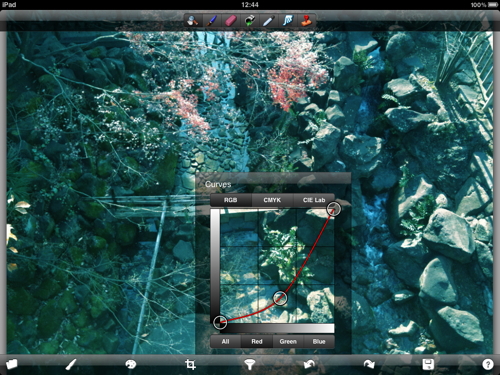Select the pink eraser tool
Viewport: 500px width, 375px height.
pos(230,21)
